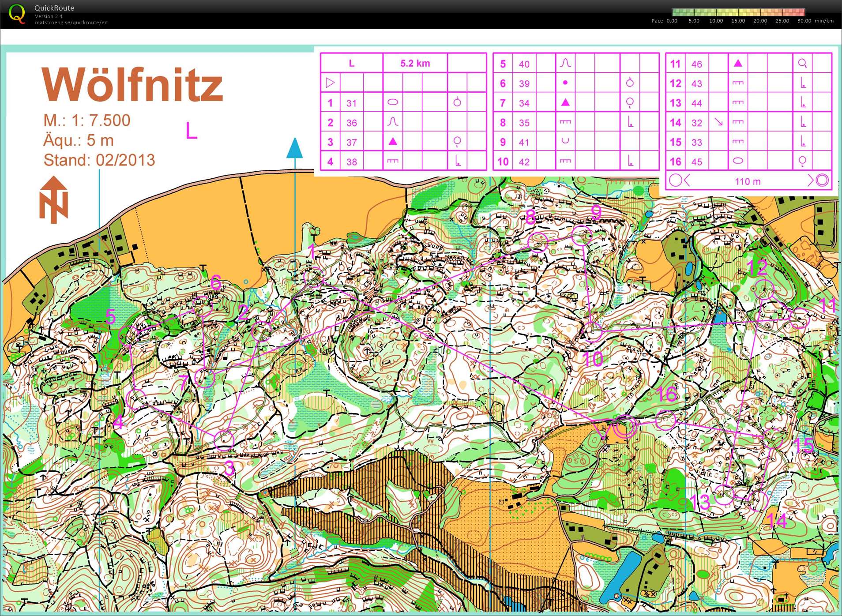Click the dot symbol in the control 6 row
The width and height of the screenshot is (842, 616).
click(x=565, y=83)
